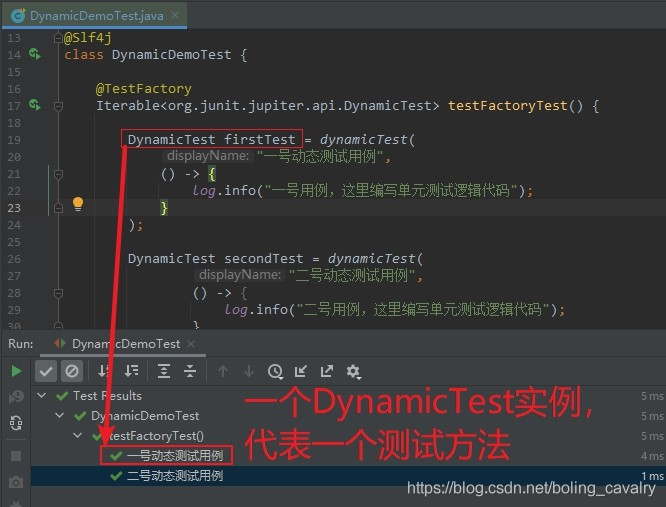Screen dimensions: 666x507
Task: Export test results icon
Action: (327, 372)
